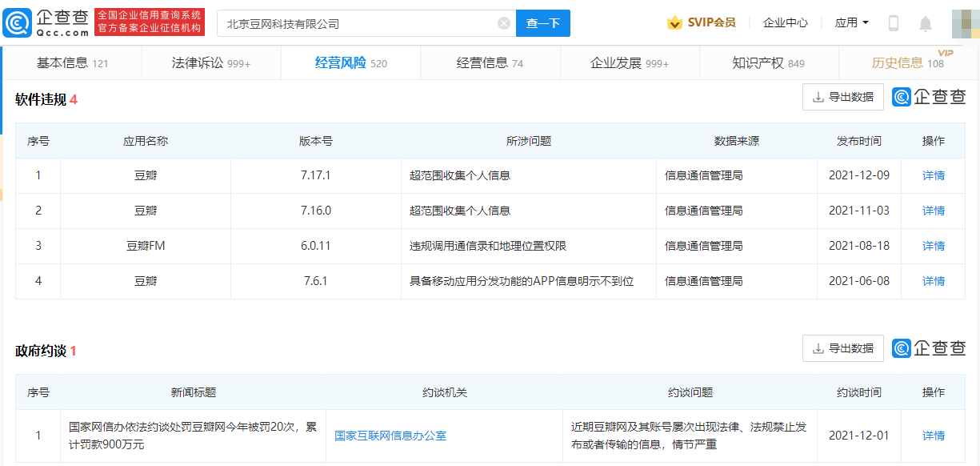Open notifications bell icon

(926, 23)
